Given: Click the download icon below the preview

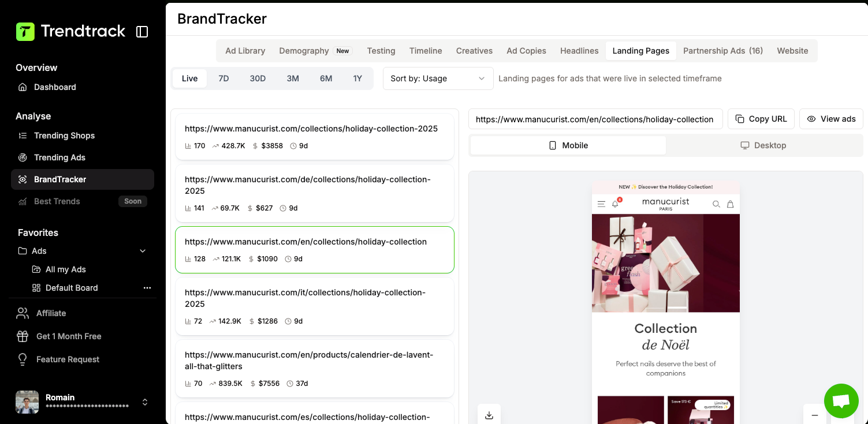Looking at the screenshot, I should pos(489,415).
